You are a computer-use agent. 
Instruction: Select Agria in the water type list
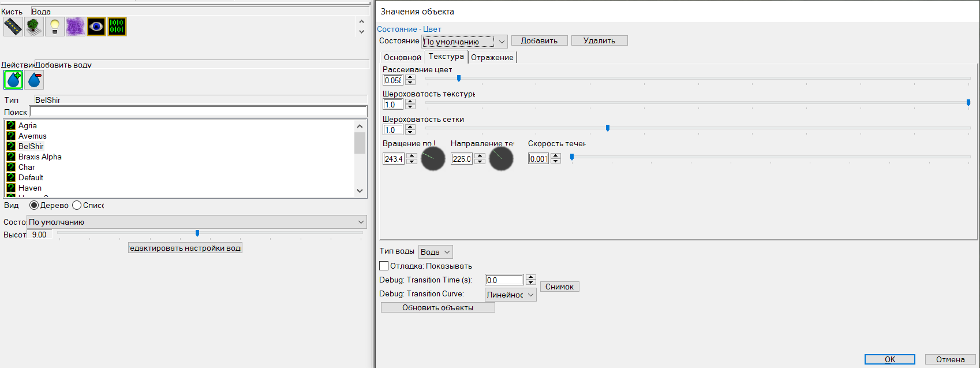tap(28, 125)
